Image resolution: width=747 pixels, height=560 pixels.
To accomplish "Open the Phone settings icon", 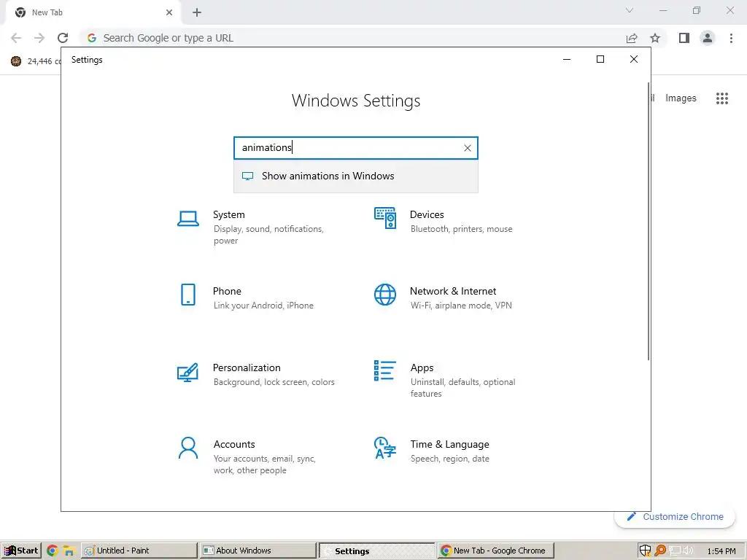I will click(x=188, y=295).
